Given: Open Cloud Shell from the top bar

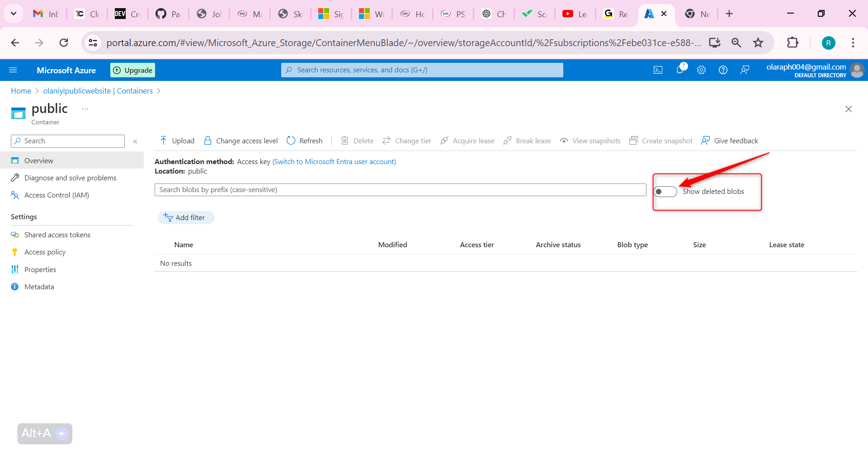Looking at the screenshot, I should click(658, 70).
